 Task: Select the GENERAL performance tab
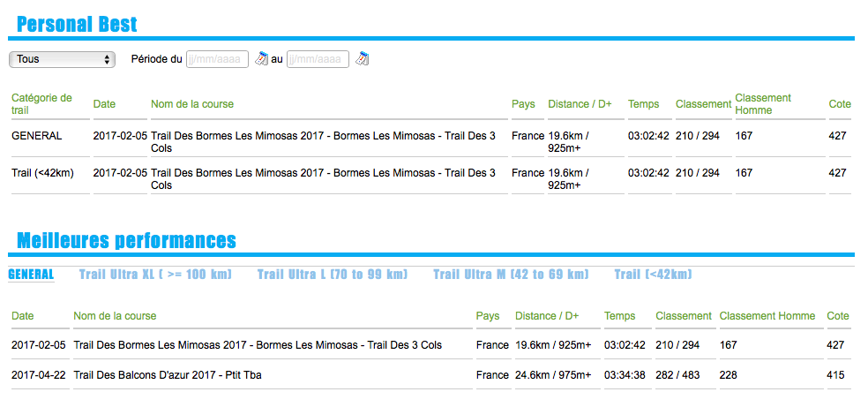(31, 275)
